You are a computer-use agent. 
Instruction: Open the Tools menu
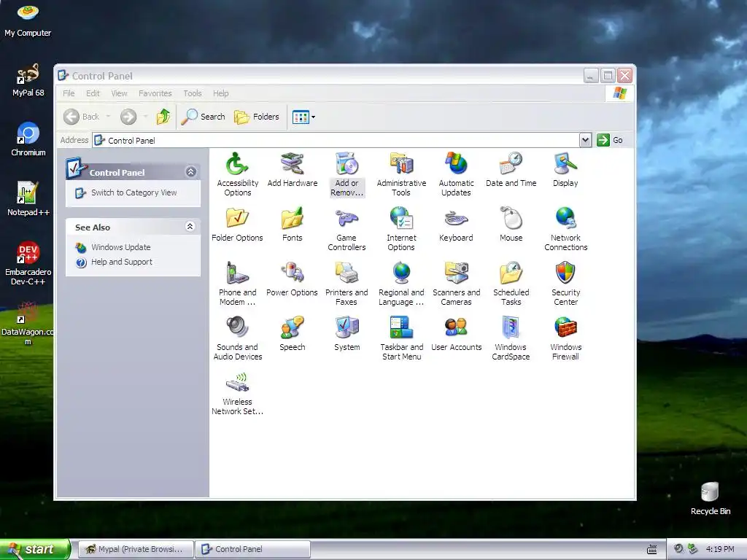pos(193,93)
